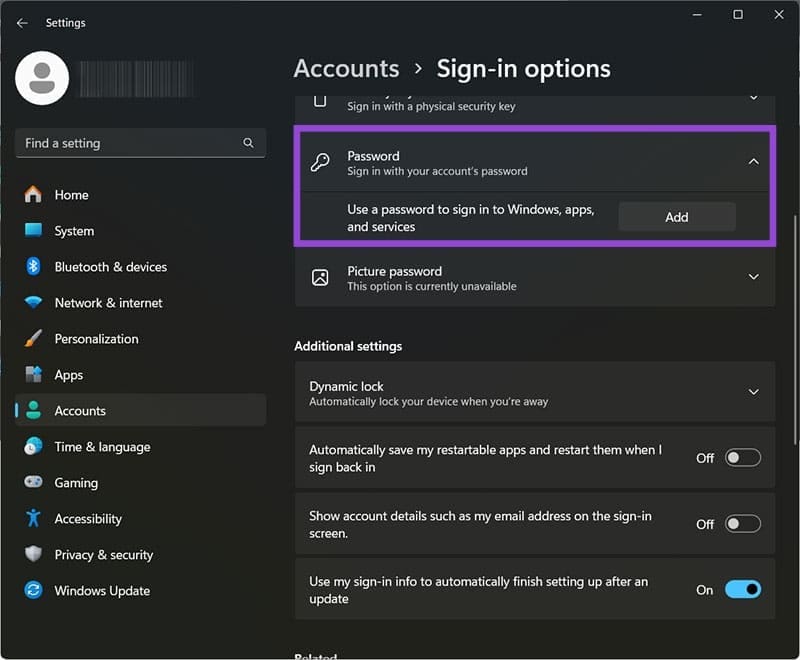800x660 pixels.
Task: Go to Time & language settings
Action: (102, 447)
